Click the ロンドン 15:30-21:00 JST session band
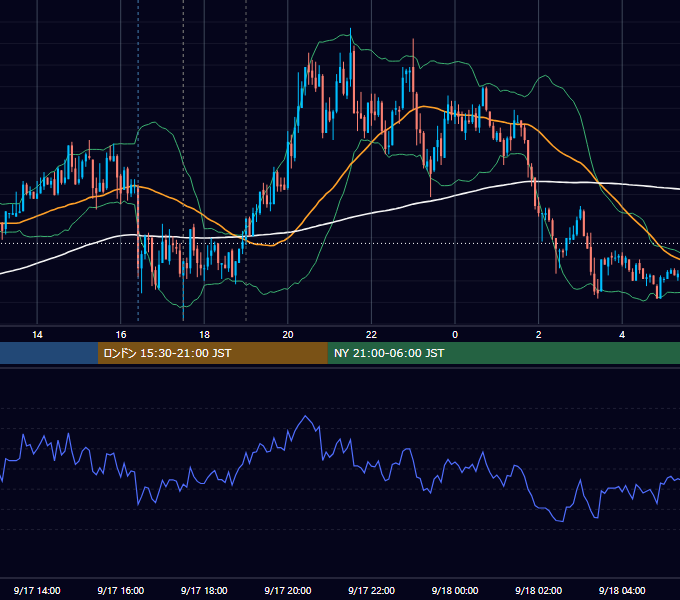Screen dimensions: 680x600 tap(212, 353)
